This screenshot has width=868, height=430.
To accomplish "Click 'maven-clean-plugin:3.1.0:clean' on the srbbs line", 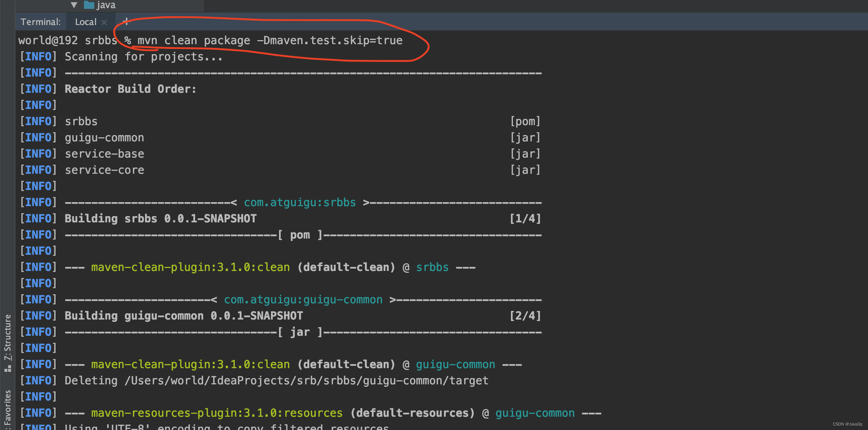I will click(190, 267).
